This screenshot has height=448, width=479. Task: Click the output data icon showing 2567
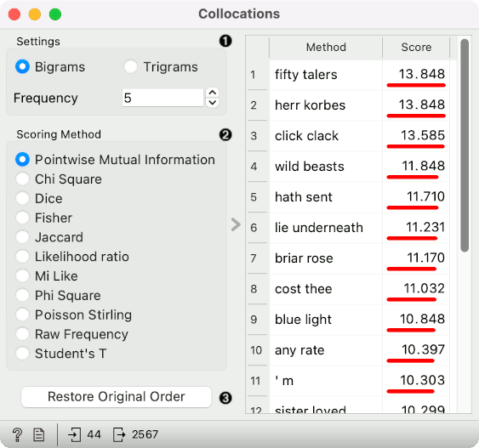[119, 434]
